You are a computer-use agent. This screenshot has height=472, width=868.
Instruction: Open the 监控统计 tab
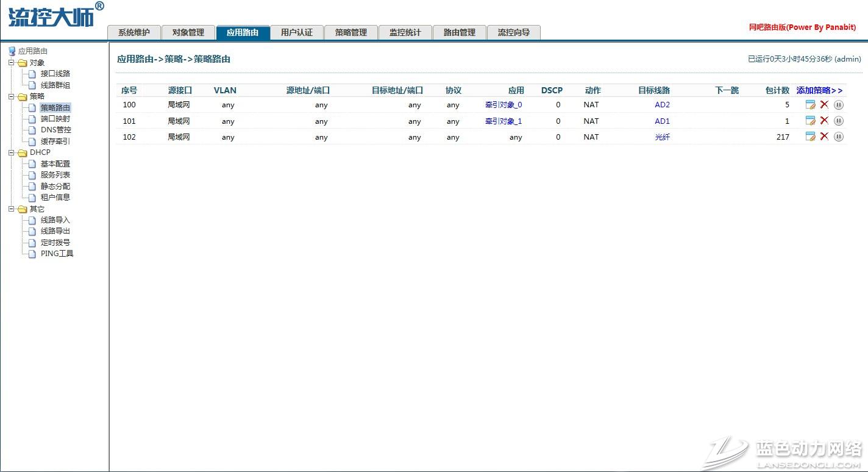405,33
